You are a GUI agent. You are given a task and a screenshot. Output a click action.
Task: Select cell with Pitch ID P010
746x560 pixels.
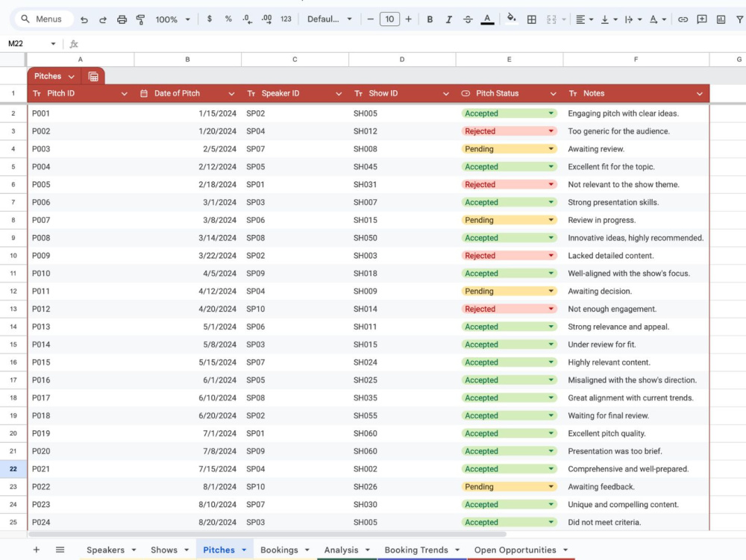click(81, 274)
